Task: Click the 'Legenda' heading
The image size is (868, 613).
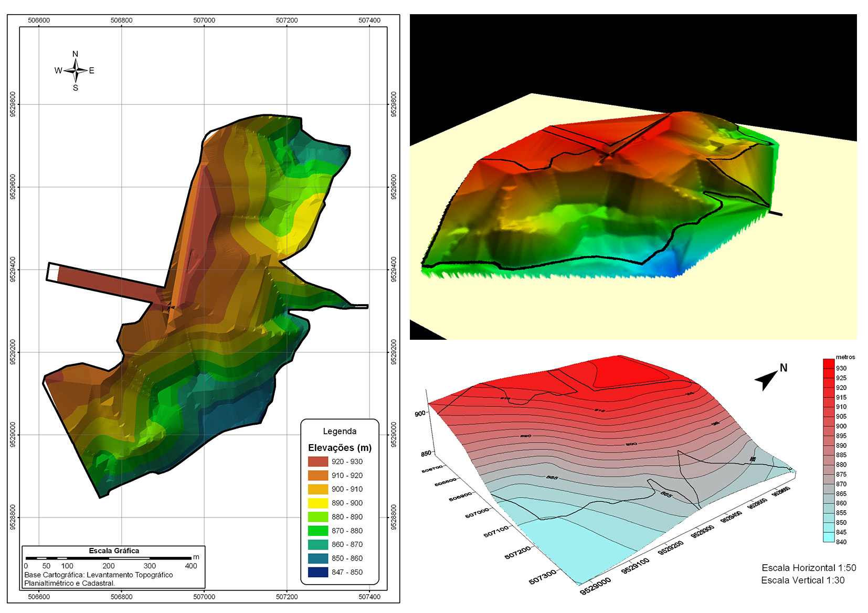Action: [340, 431]
